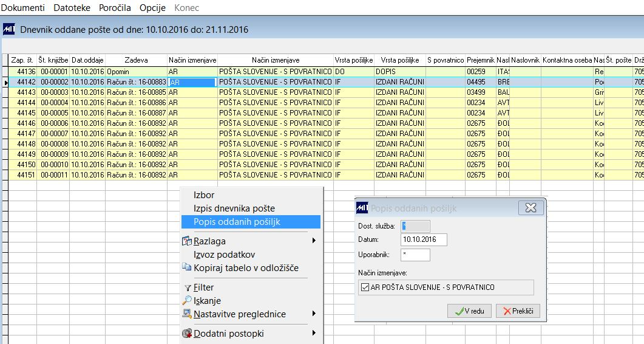The width and height of the screenshot is (644, 344).
Task: Click the Zap. št. column header
Action: [x=22, y=60]
